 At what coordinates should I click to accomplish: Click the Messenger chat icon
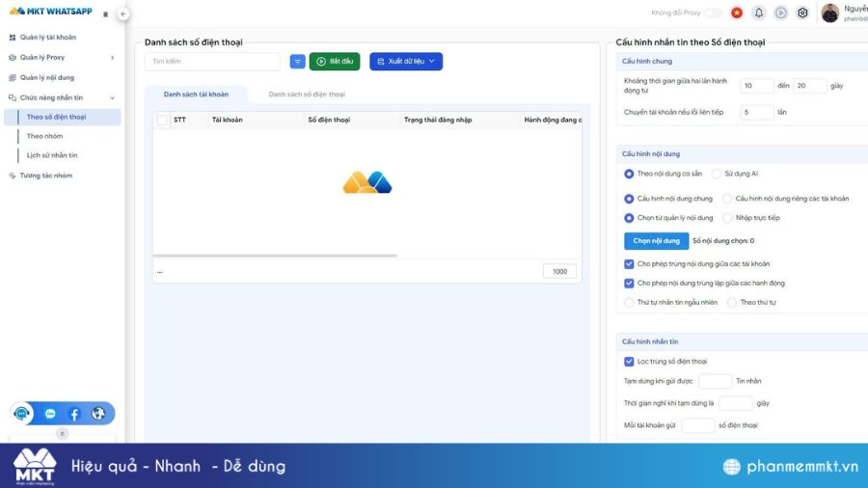[50, 414]
